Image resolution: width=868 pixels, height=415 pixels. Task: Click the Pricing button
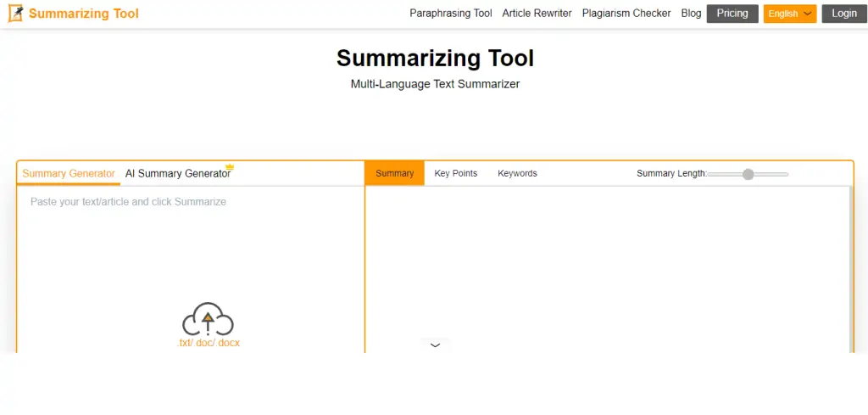tap(732, 14)
